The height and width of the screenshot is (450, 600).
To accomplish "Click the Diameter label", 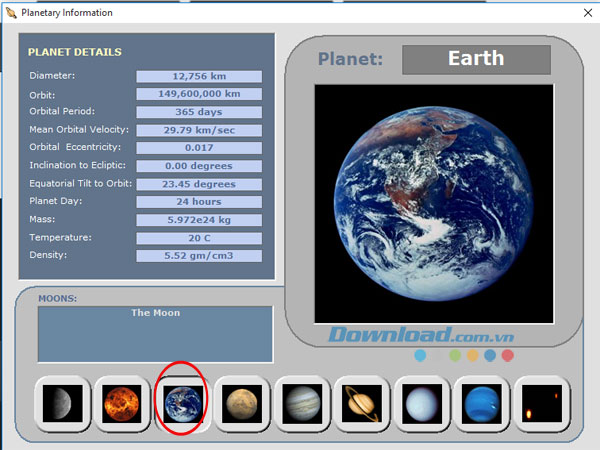I will (52, 75).
